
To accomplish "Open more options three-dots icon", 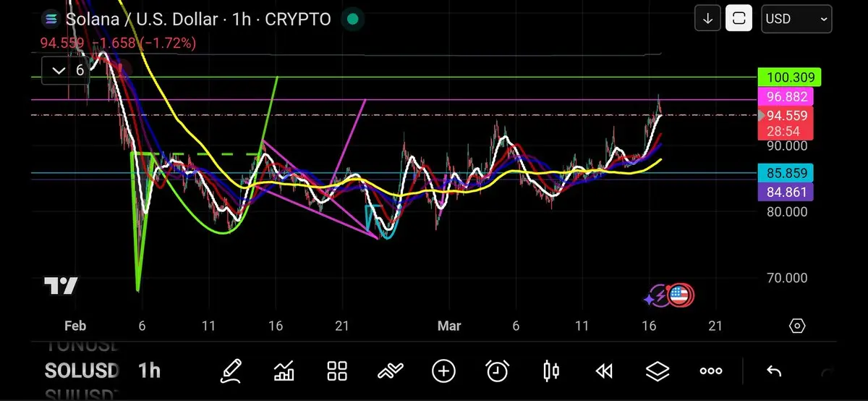I will point(711,371).
